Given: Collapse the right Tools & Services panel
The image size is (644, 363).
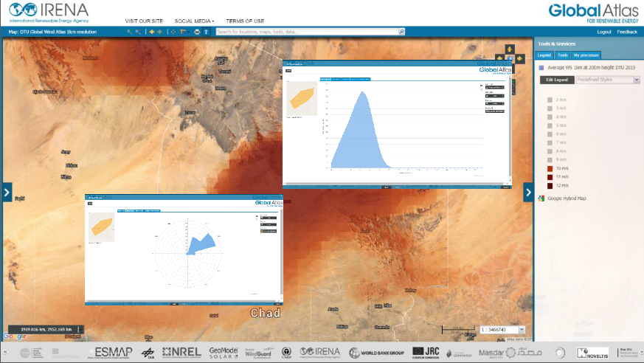Looking at the screenshot, I should pyautogui.click(x=528, y=193).
